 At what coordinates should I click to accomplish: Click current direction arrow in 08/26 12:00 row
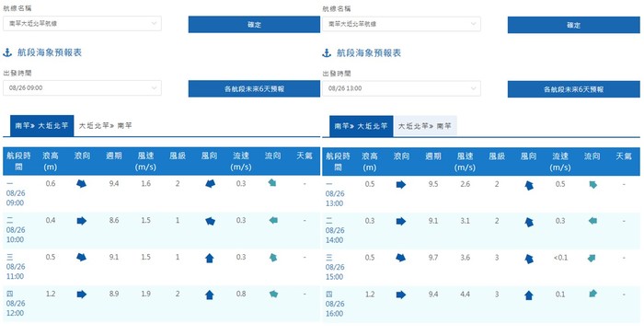click(273, 294)
